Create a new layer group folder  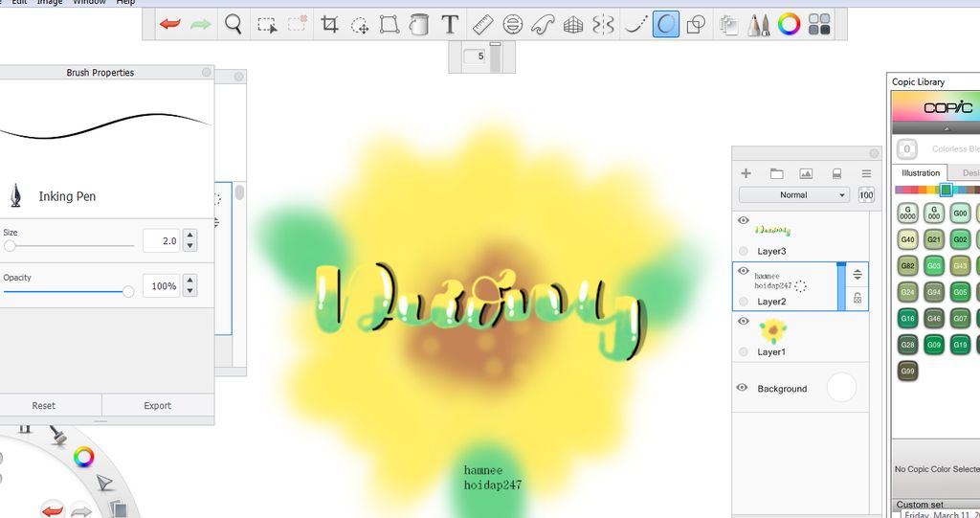pyautogui.click(x=776, y=173)
